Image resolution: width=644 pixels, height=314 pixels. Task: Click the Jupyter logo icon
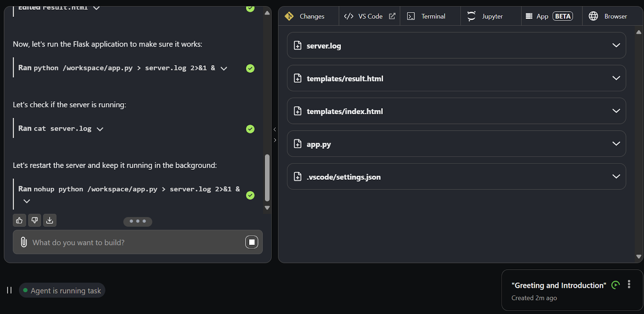click(471, 16)
